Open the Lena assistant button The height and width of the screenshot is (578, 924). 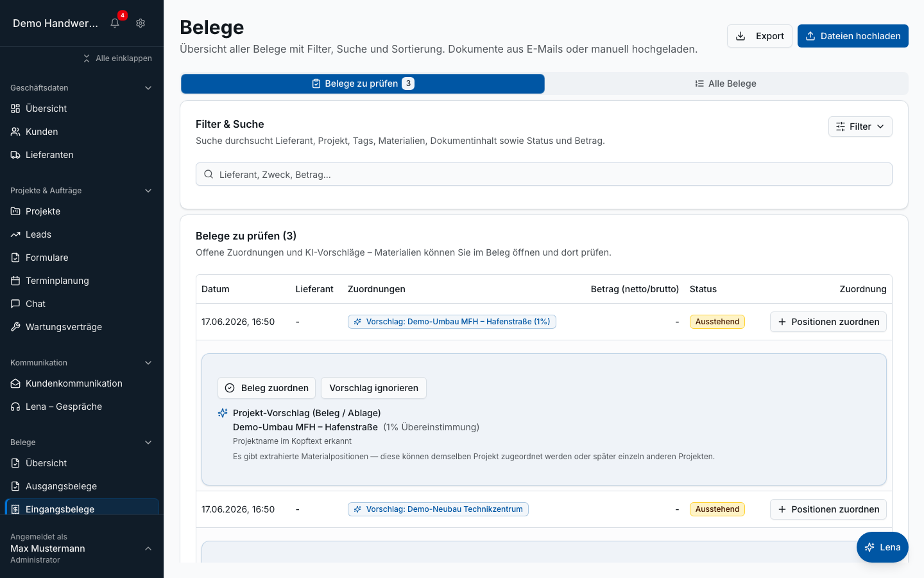(882, 547)
